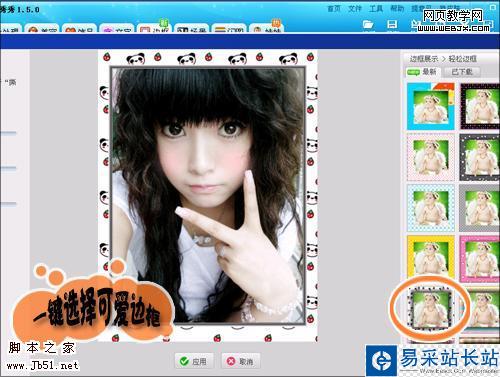Switch to the 娃娃 tab
Screen dimensions: 500x377
267,29
